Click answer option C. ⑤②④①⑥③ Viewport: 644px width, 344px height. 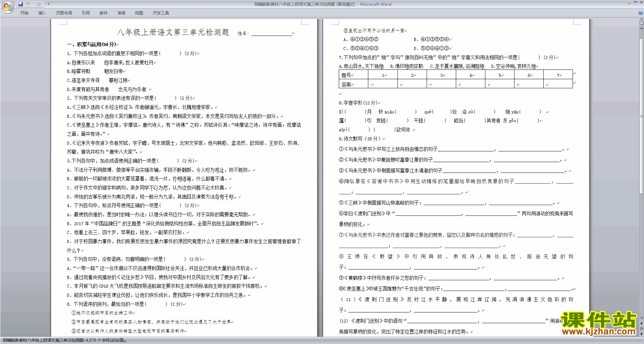361,48
